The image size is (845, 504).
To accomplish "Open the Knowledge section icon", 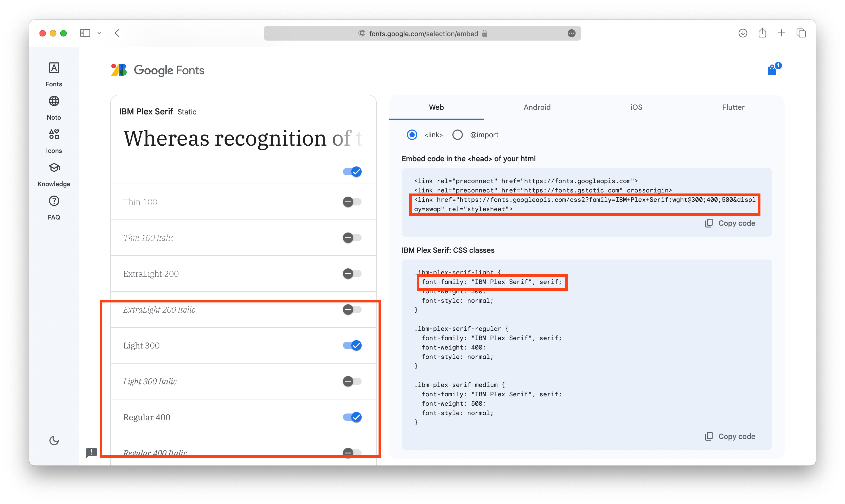I will click(x=54, y=168).
